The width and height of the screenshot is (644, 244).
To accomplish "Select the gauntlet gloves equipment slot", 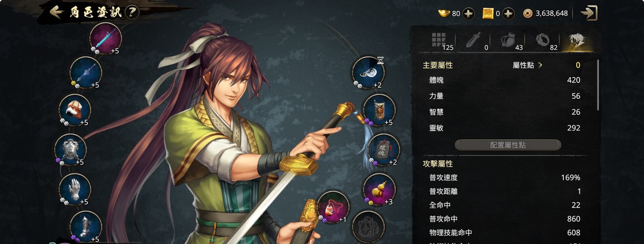I will [75, 189].
